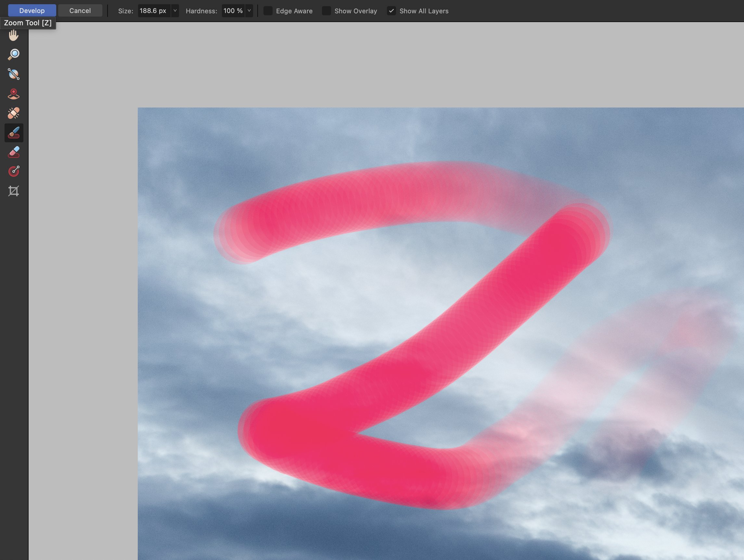Select the White Balance tool
The image size is (744, 560).
pyautogui.click(x=13, y=74)
